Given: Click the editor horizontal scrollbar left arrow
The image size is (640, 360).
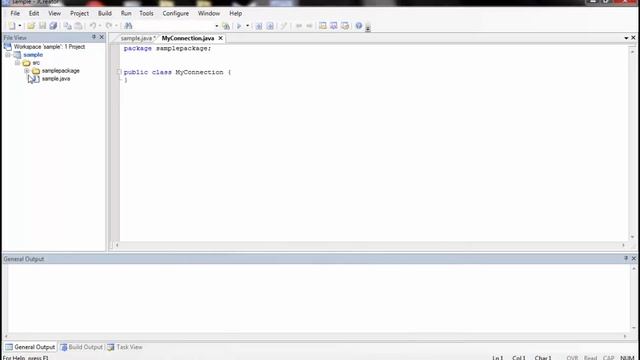Looking at the screenshot, I should (117, 245).
